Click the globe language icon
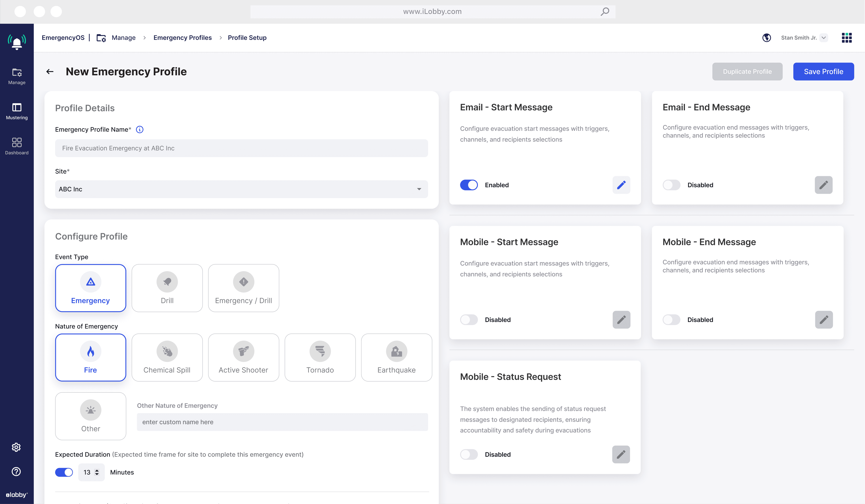Viewport: 865px width, 504px height. [x=766, y=38]
